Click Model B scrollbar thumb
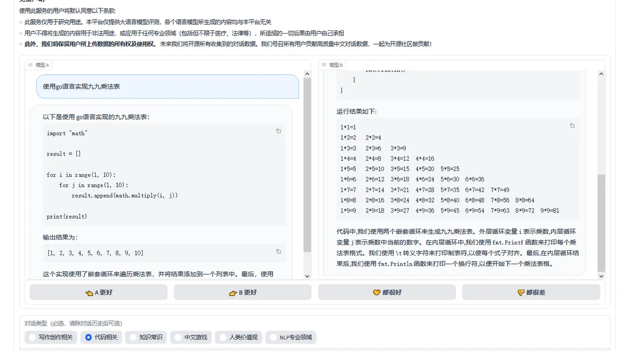Viewport: 644px width, 351px height. (601, 223)
